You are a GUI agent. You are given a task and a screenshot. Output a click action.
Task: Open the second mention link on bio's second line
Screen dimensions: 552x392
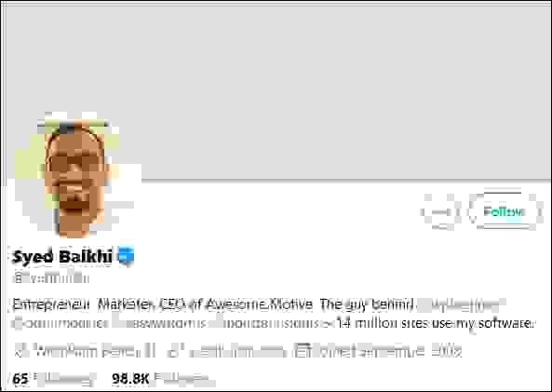point(161,323)
